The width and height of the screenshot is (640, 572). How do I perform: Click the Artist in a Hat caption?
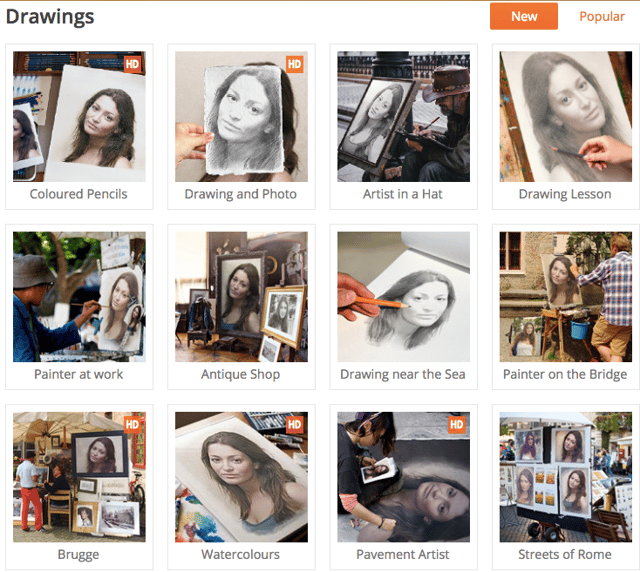tap(402, 194)
